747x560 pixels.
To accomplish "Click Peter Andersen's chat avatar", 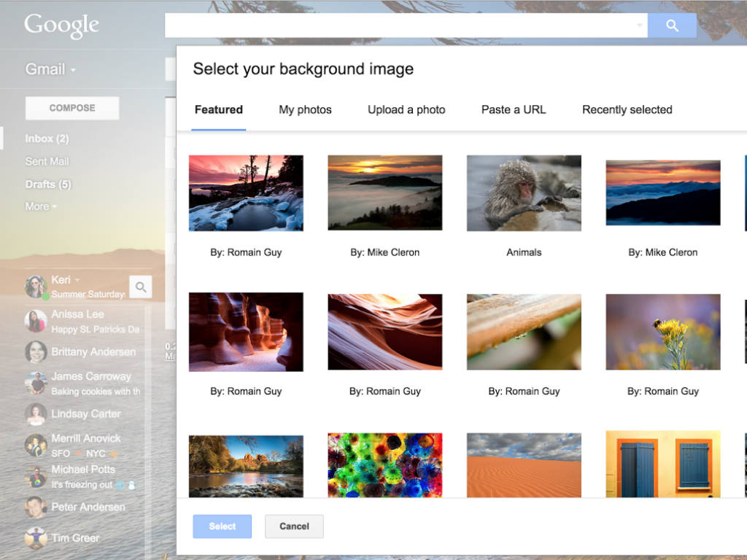I will point(36,507).
